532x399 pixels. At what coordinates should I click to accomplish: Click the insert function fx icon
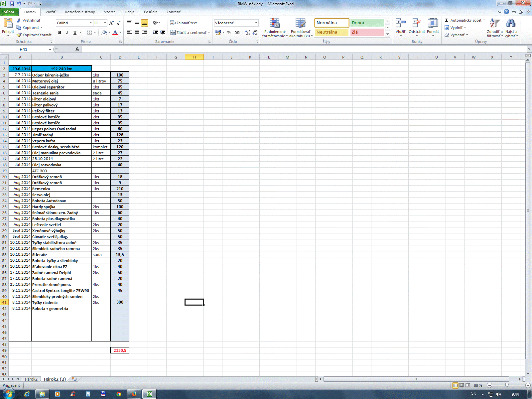(77, 49)
